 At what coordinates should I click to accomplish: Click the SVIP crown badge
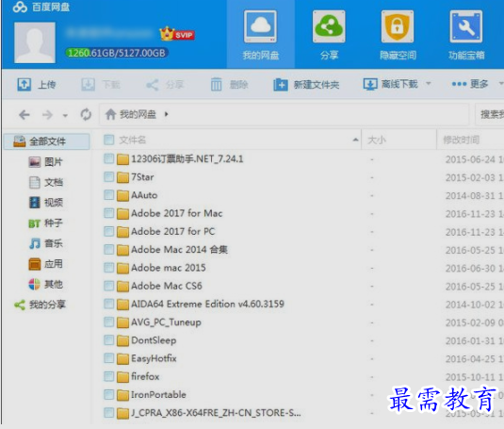(x=177, y=34)
